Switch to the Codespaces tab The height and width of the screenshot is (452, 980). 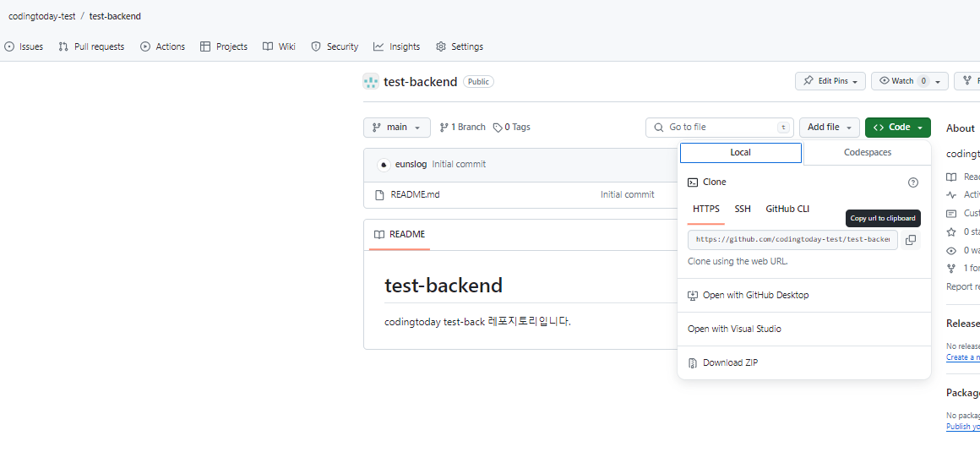(x=868, y=153)
